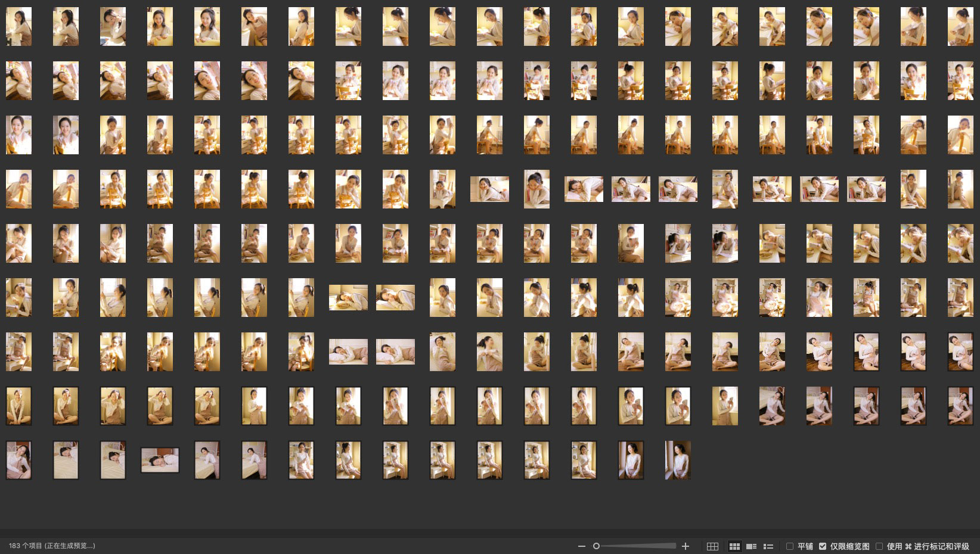Select the last thumbnail in the top row
Screen dimensions: 980x554
click(960, 27)
